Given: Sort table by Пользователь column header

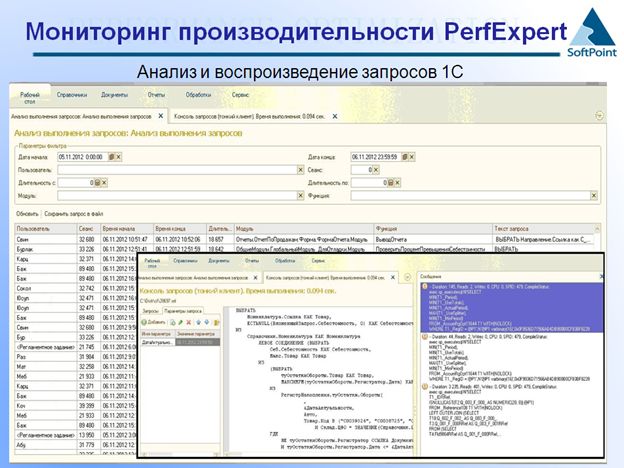Looking at the screenshot, I should point(46,229).
